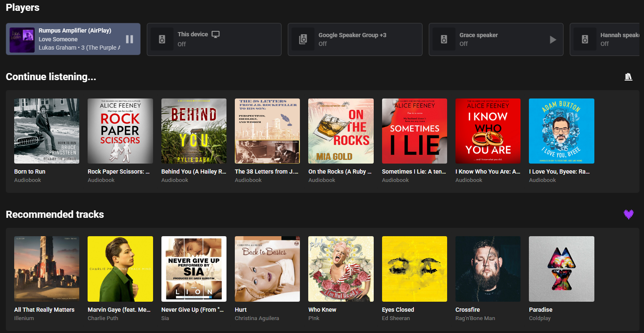This screenshot has width=644, height=333.
Task: Open the Eyes Closed track title
Action: [398, 310]
